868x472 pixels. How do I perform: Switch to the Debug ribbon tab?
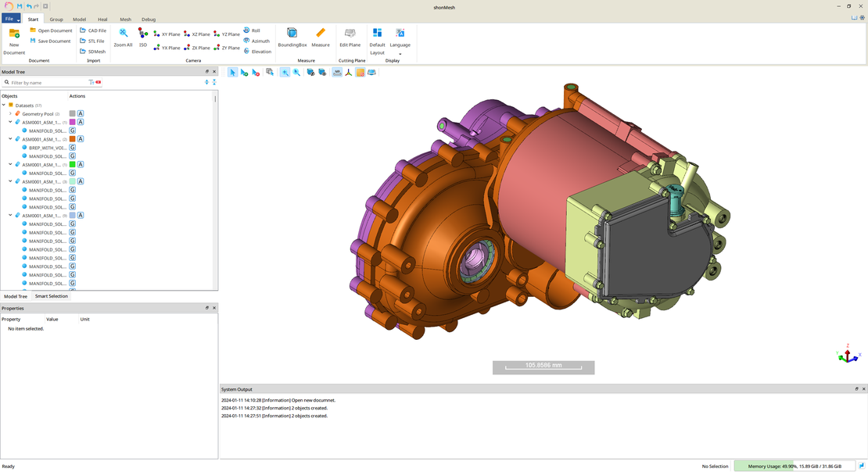tap(149, 20)
